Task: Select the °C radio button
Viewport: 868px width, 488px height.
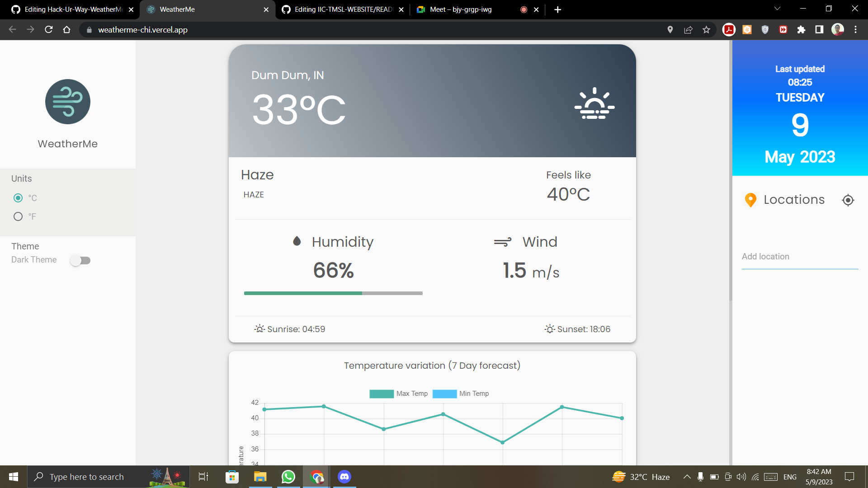Action: pyautogui.click(x=18, y=198)
